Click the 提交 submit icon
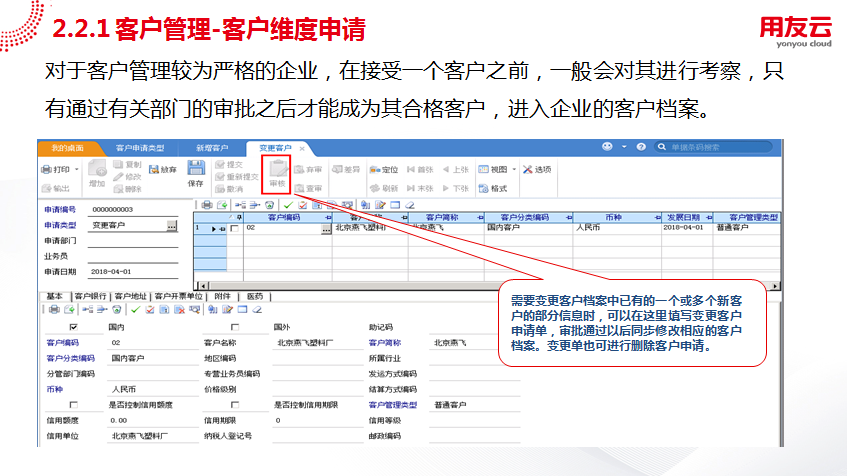 (x=220, y=164)
